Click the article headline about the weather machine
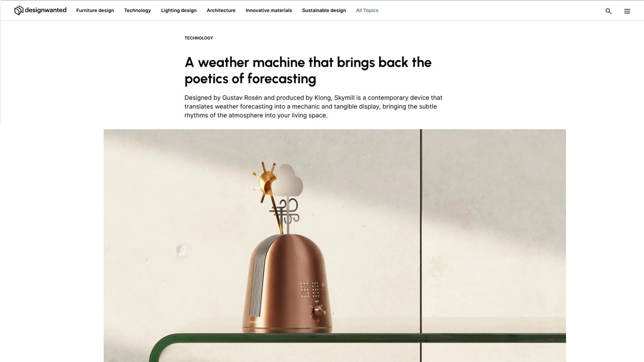This screenshot has width=644, height=362. 308,70
